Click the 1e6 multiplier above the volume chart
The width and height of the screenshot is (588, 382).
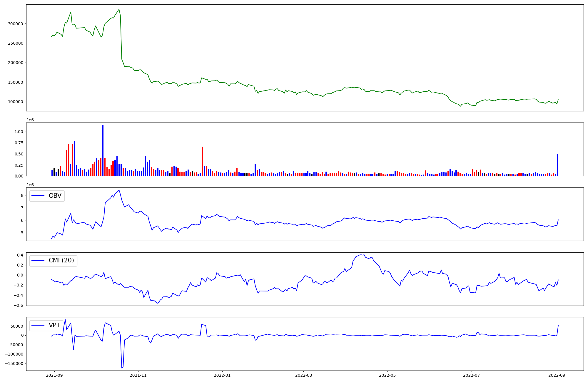tap(30, 120)
